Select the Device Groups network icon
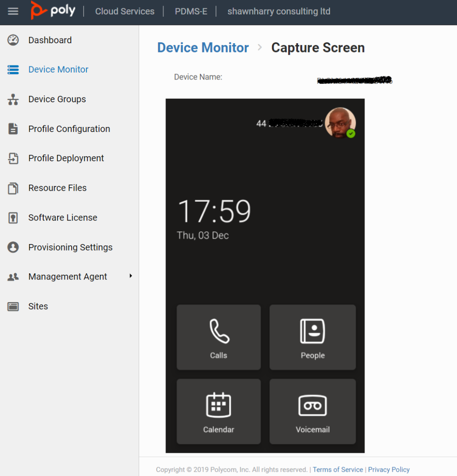Image resolution: width=457 pixels, height=476 pixels. 13,99
